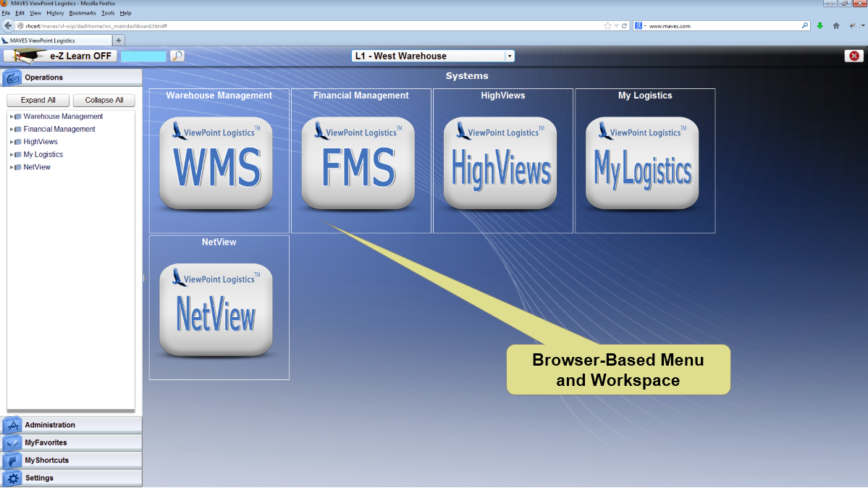
Task: Open Firefox downloads green arrow icon
Action: point(819,26)
